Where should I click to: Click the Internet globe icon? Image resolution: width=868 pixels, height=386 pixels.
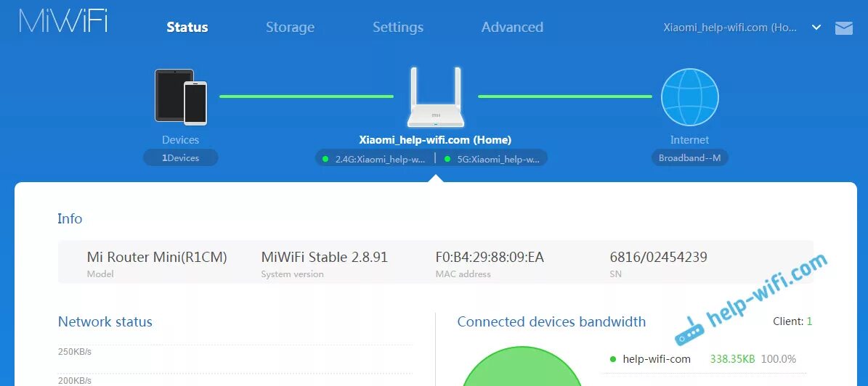pyautogui.click(x=689, y=97)
